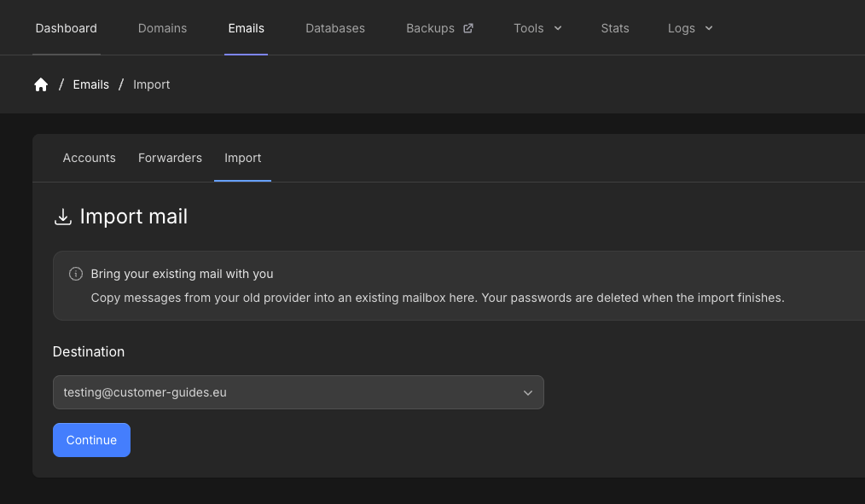Open the Destination mailbox dropdown
This screenshot has width=865, height=504.
(299, 392)
